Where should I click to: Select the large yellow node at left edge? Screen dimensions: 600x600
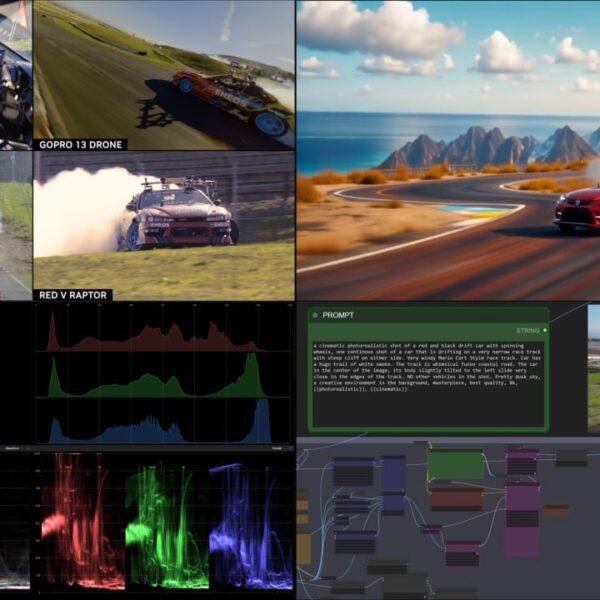304,548
